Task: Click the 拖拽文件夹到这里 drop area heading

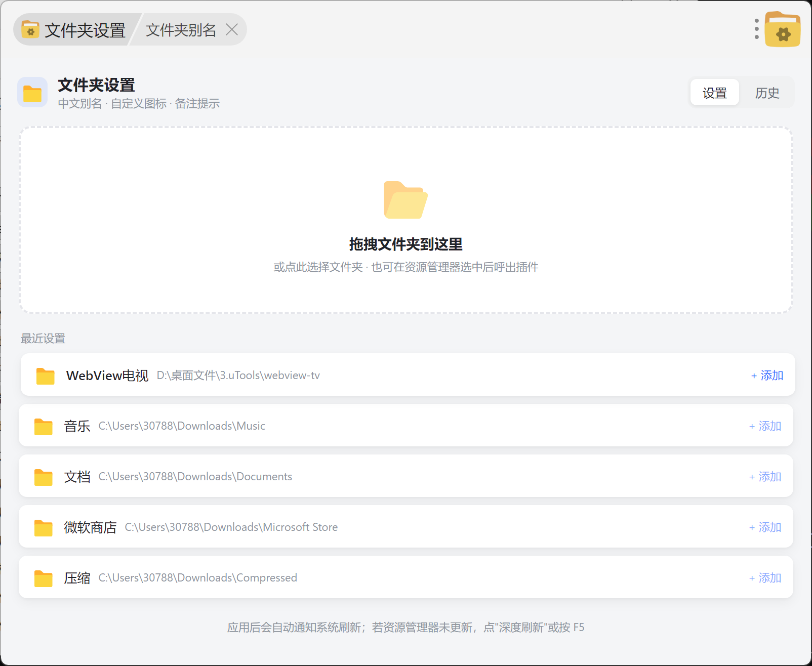Action: (406, 244)
